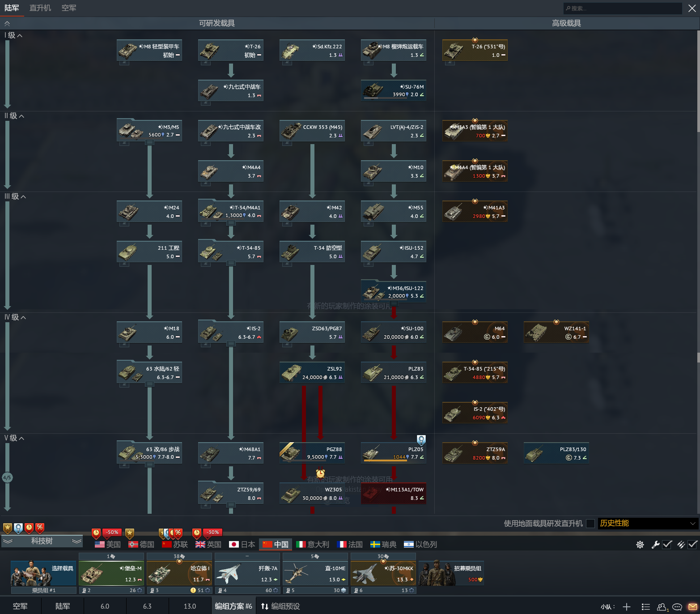Viewport: 700px width, 614px height.
Task: Select the M18 vehicle icon
Action: (x=149, y=333)
